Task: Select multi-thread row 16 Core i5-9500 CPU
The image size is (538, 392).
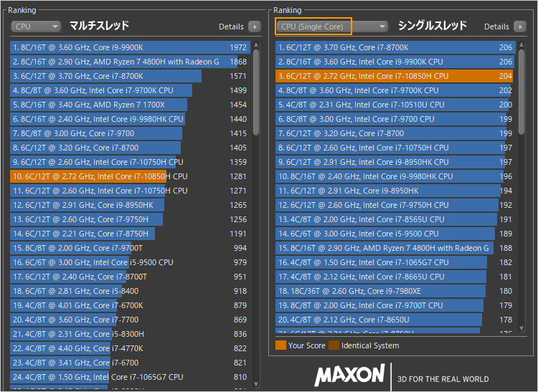Action: (131, 262)
